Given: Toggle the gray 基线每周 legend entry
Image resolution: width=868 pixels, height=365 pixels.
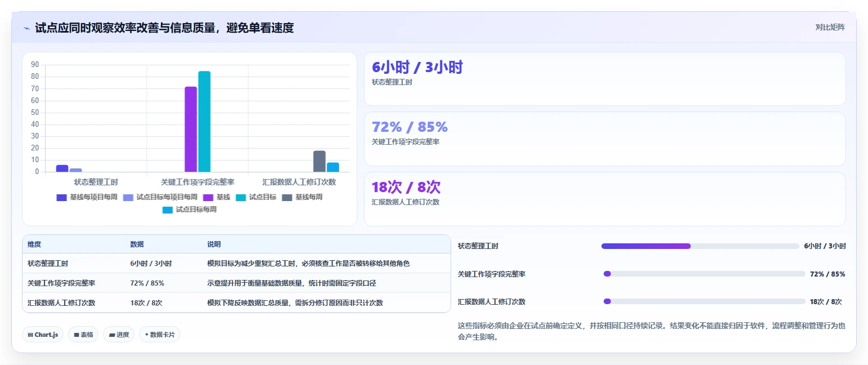Looking at the screenshot, I should coord(302,197).
